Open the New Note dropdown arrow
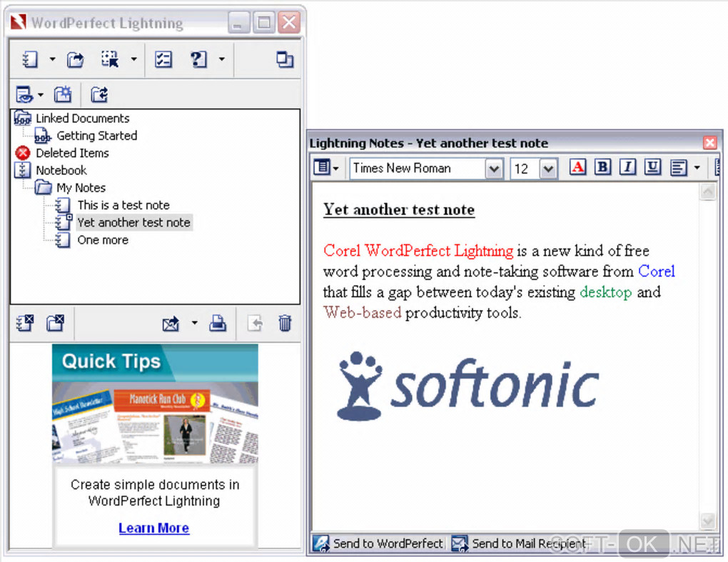 52,59
